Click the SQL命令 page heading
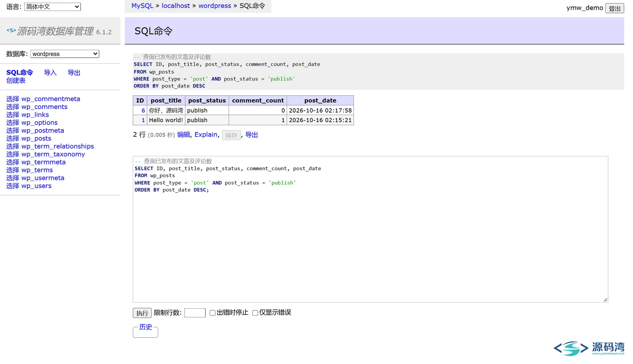Image resolution: width=633 pixels, height=364 pixels. 154,31
